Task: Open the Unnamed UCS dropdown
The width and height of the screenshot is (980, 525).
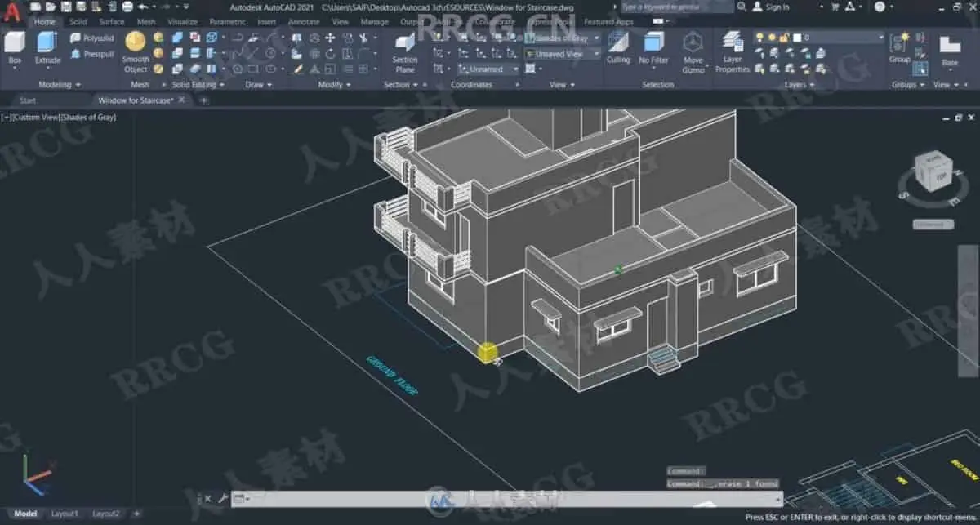Action: pos(488,69)
